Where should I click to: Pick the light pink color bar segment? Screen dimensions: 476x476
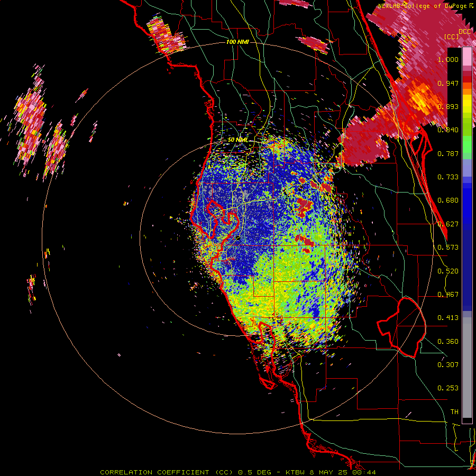click(x=467, y=57)
